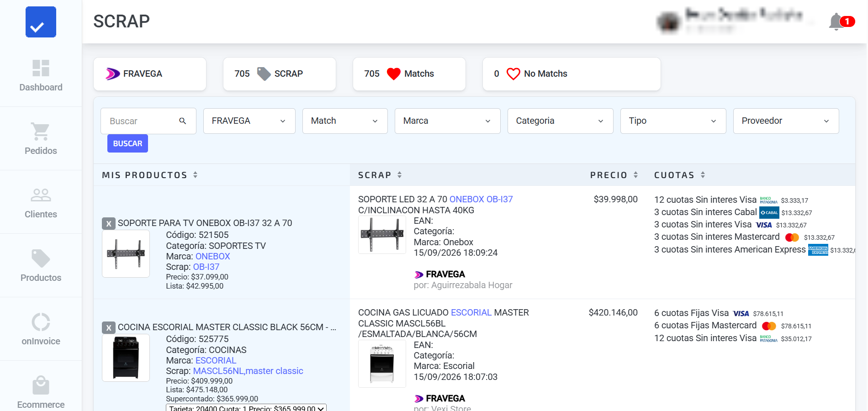
Task: Click the magnifier icon in Buscar
Action: 182,121
